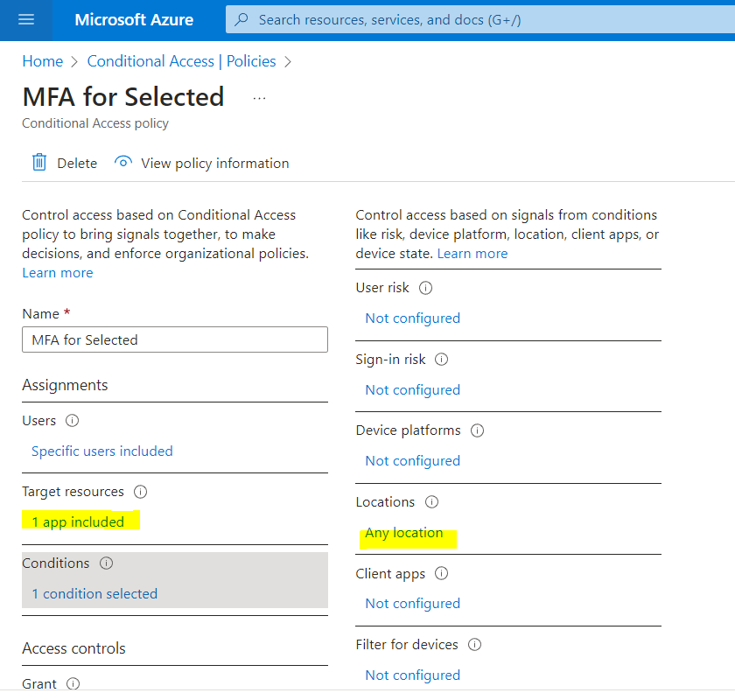Open the ellipsis menu beside MFA for Selected
735x700 pixels.
259,98
